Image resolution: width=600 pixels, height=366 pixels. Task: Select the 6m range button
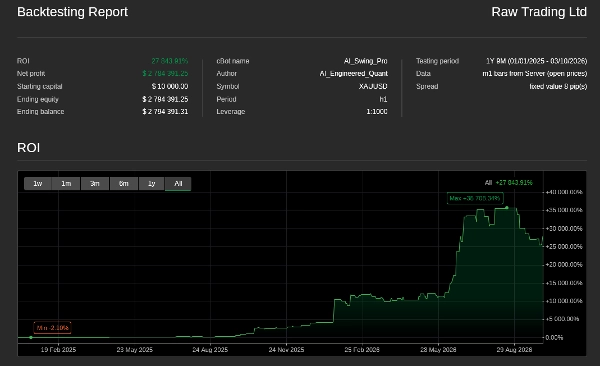[124, 184]
